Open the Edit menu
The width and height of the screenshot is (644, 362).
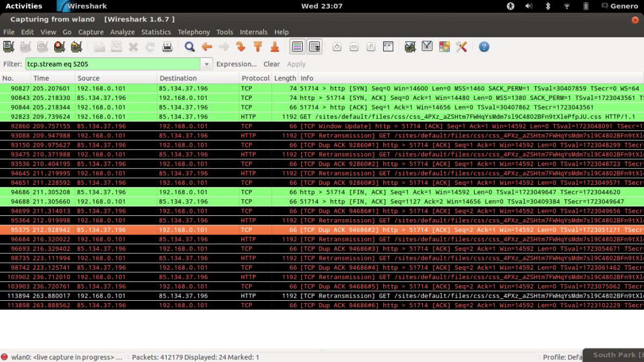coord(27,32)
